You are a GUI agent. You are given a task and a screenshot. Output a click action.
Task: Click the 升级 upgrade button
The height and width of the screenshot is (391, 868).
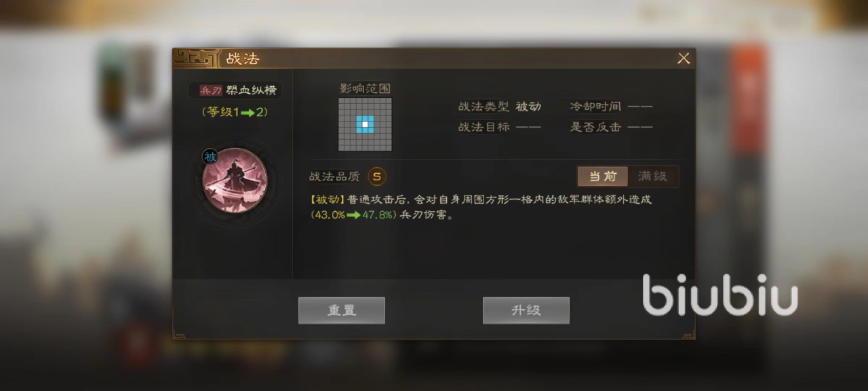tap(526, 310)
